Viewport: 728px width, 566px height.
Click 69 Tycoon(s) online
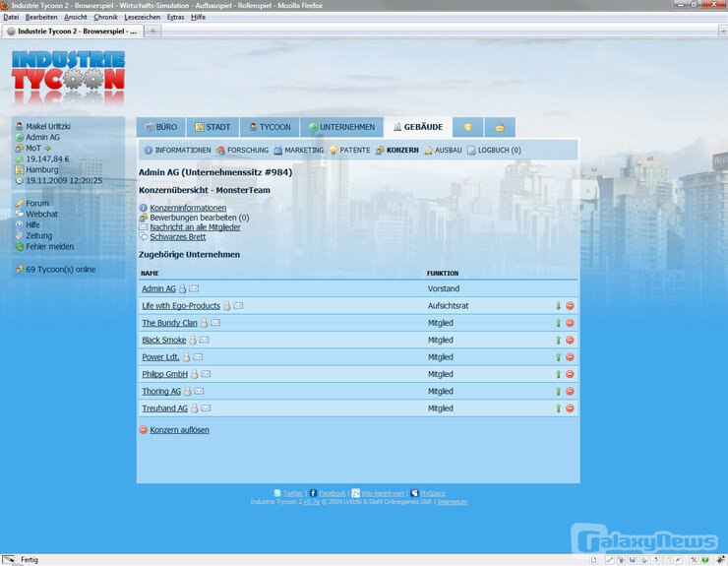60,269
